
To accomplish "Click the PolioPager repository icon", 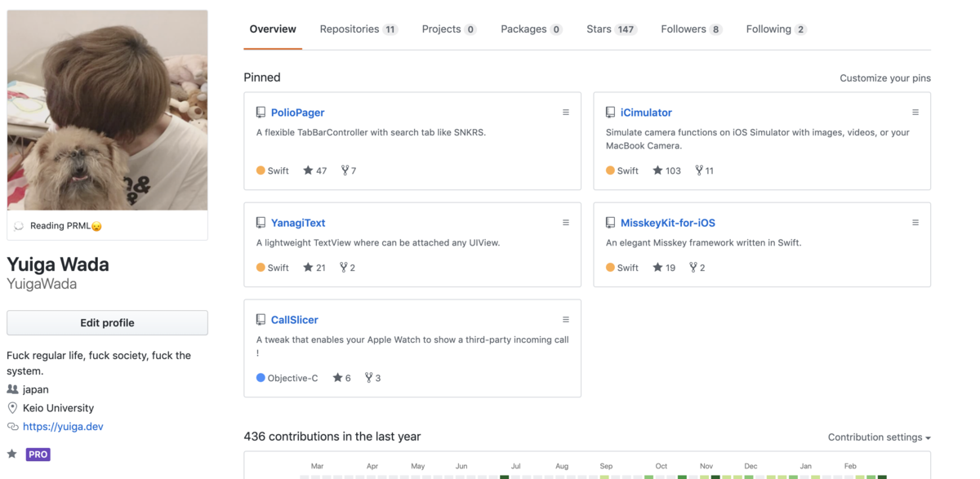I will (261, 113).
